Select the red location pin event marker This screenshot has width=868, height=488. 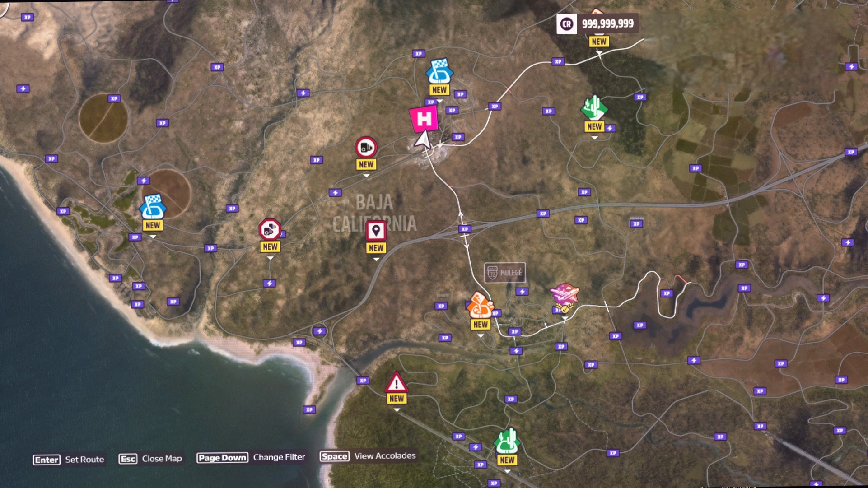[x=376, y=231]
